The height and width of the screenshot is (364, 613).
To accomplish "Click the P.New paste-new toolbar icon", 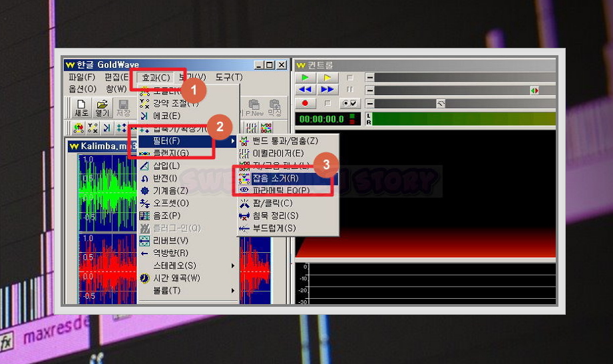I will (254, 108).
